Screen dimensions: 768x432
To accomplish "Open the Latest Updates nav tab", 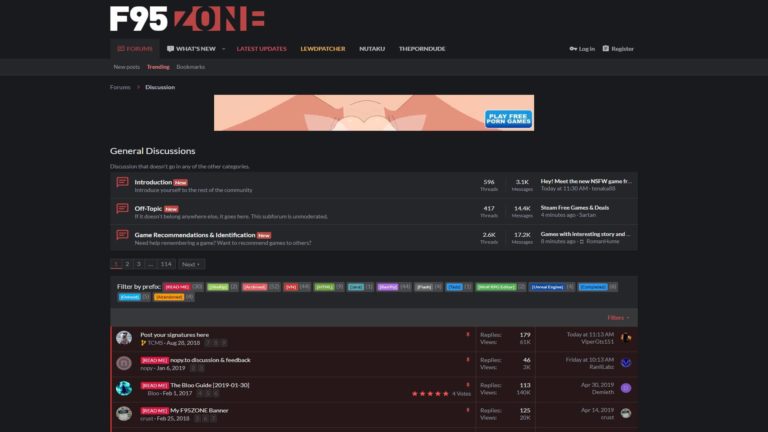I will (261, 49).
